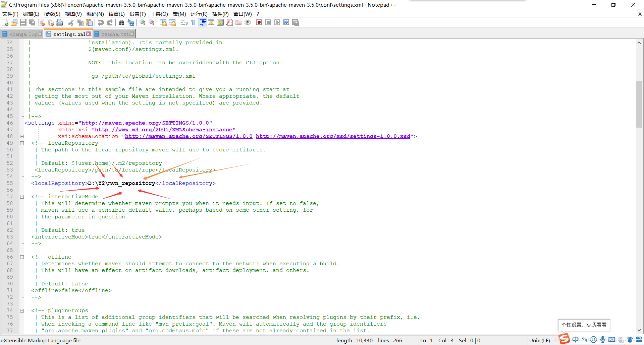This screenshot has width=644, height=345.
Task: Zoom out using the magnifier minus icon
Action: point(152,22)
